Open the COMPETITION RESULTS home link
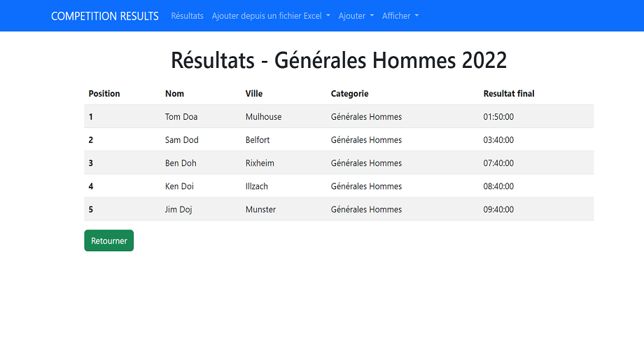The image size is (644, 357). (105, 16)
